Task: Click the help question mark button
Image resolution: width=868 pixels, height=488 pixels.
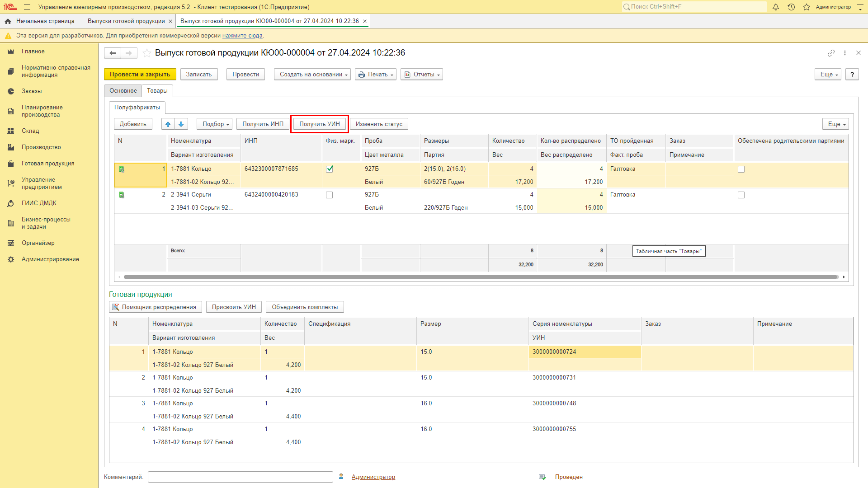Action: tap(852, 75)
